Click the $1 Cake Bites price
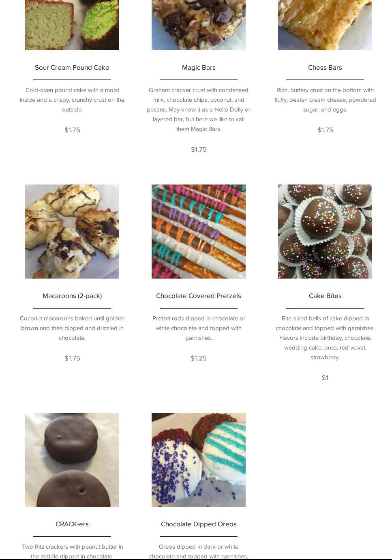Image resolution: width=392 pixels, height=560 pixels. (x=325, y=378)
